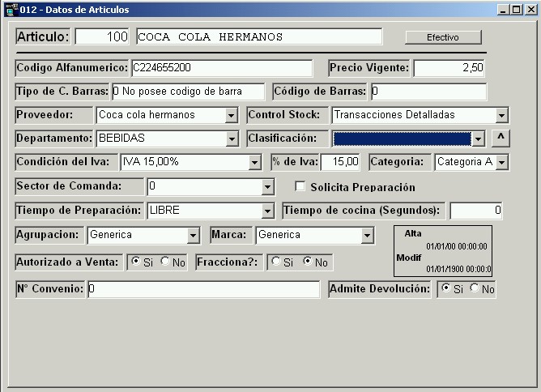Image resolution: width=541 pixels, height=392 pixels.
Task: Click the Alta date 01/01/00 00:00:00
Action: pyautogui.click(x=457, y=246)
